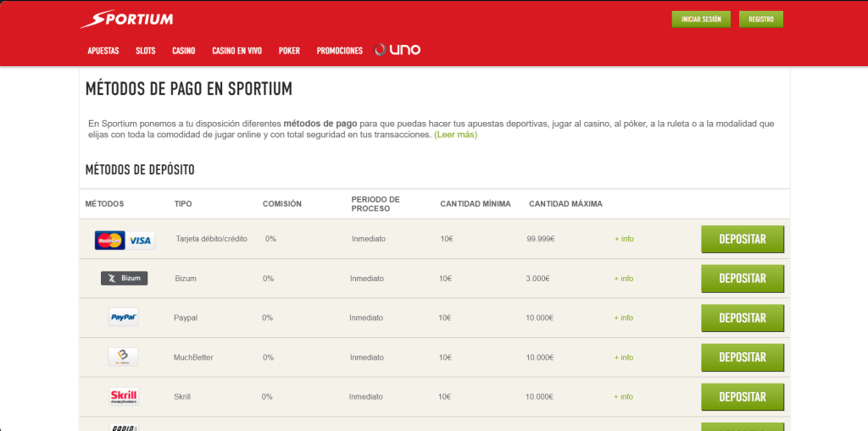Viewport: 868px width, 431px height.
Task: Open the '(Leer más)' link
Action: click(x=455, y=135)
